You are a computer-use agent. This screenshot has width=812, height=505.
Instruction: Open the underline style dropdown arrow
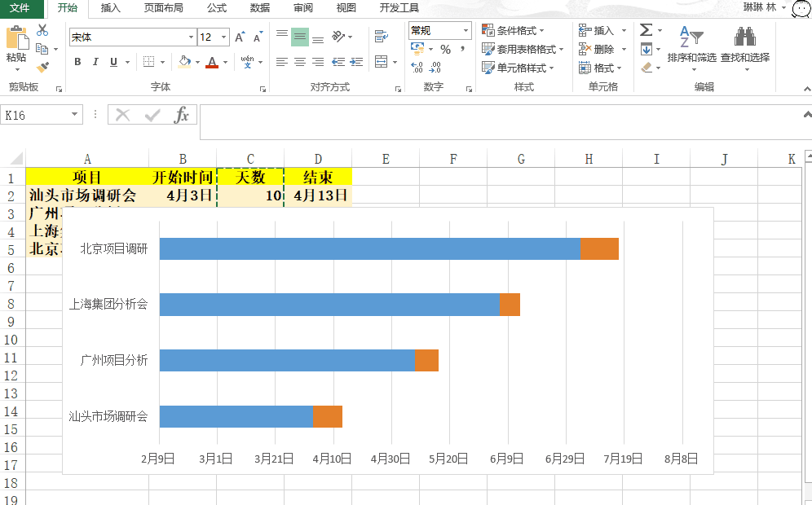point(127,63)
